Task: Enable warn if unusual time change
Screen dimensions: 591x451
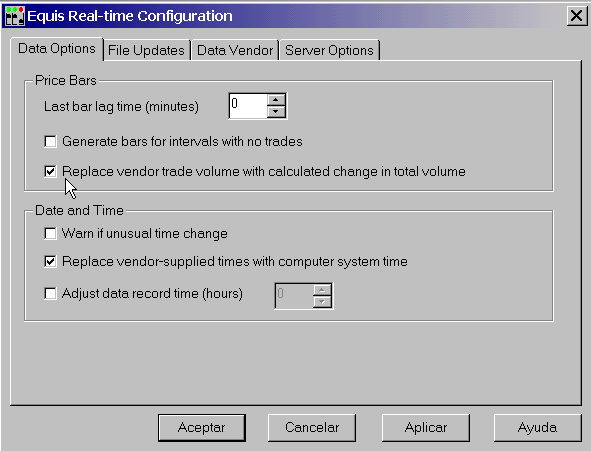Action: (x=50, y=233)
